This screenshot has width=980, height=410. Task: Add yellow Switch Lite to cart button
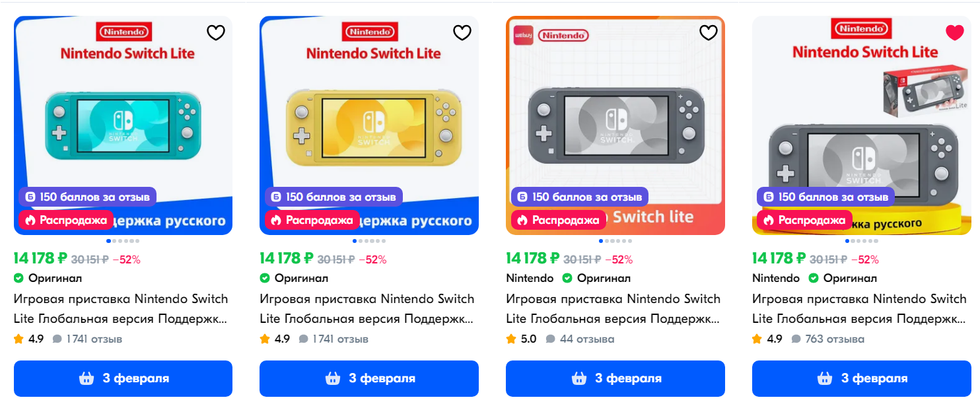[369, 378]
